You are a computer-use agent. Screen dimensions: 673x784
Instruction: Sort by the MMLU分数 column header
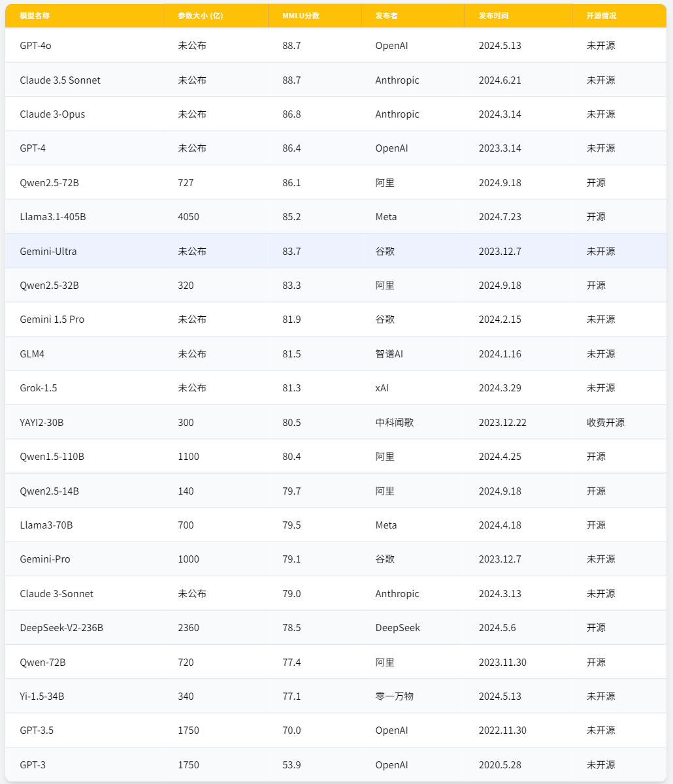(301, 16)
